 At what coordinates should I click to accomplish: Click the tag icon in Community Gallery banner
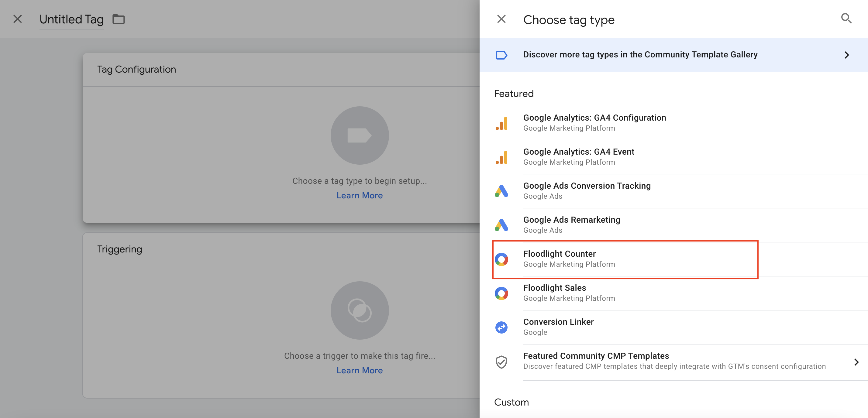[x=501, y=55]
